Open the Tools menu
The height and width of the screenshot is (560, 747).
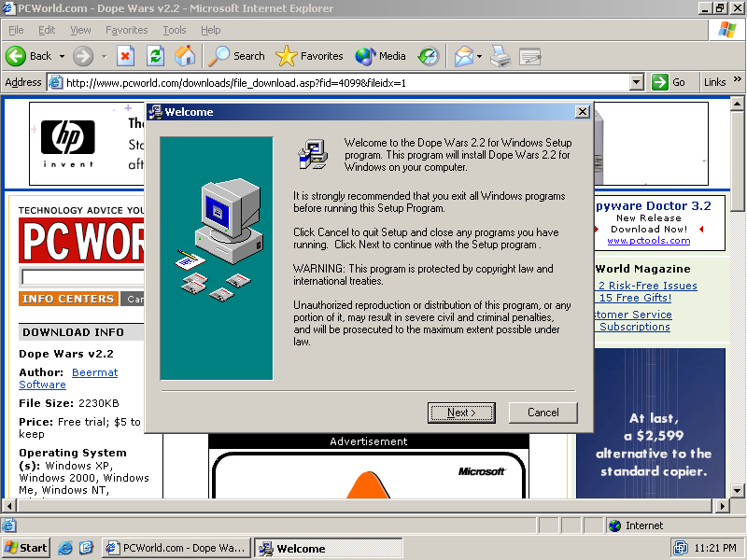[175, 30]
